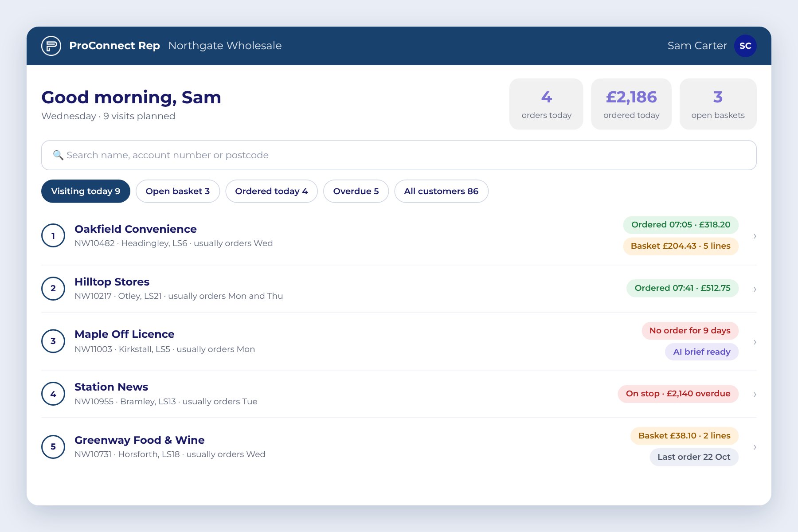Show the Ordered today 4 filter

point(271,191)
